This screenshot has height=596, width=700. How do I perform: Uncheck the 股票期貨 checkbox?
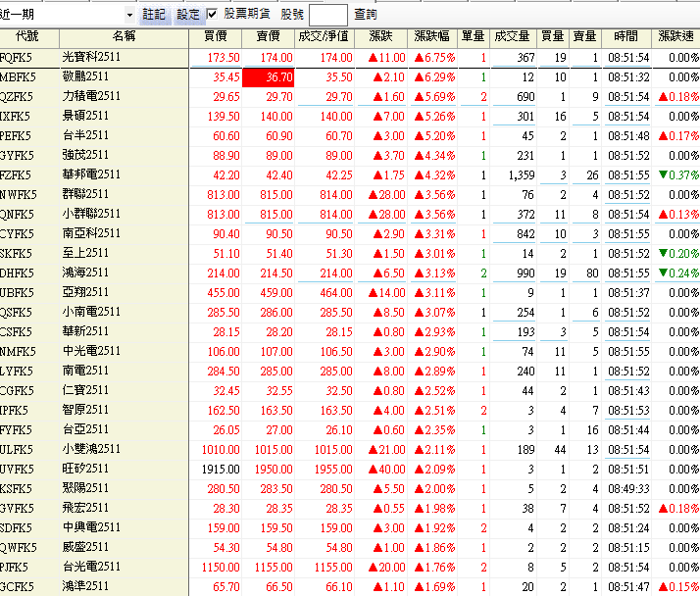click(213, 15)
